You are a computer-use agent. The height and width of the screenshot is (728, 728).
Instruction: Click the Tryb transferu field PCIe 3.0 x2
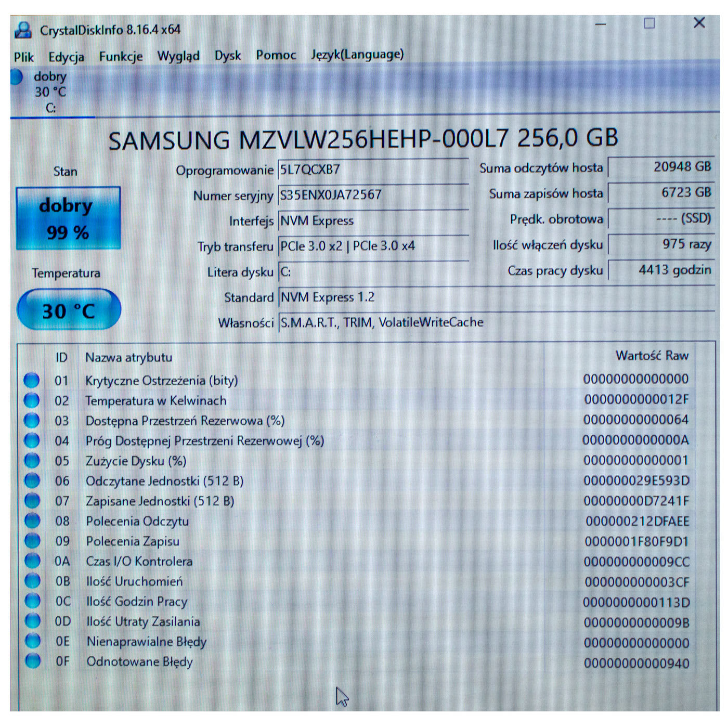(373, 246)
